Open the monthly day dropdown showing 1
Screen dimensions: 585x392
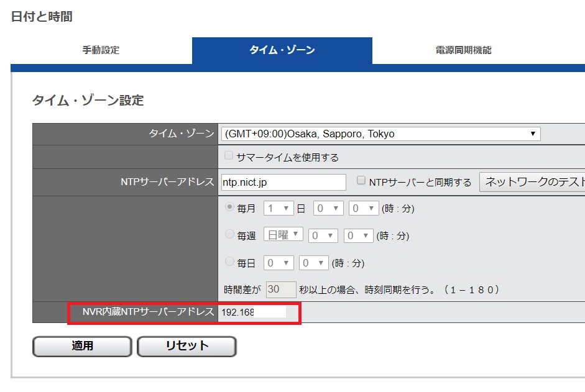[279, 208]
